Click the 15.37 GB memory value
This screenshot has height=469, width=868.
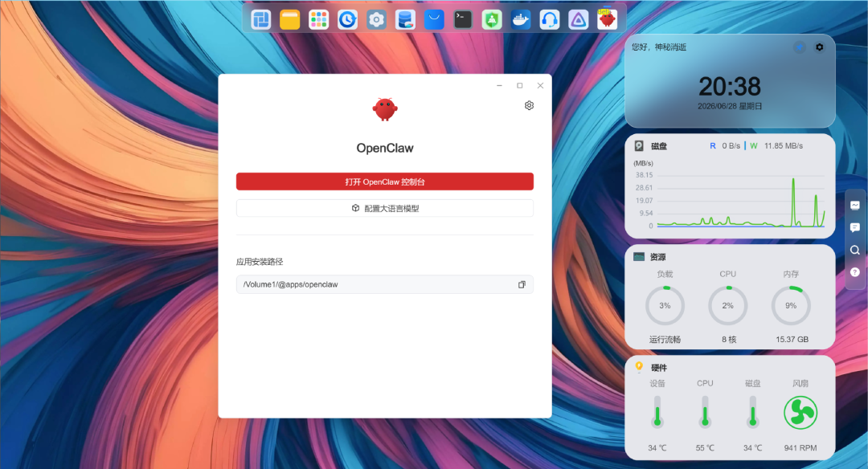(x=792, y=340)
